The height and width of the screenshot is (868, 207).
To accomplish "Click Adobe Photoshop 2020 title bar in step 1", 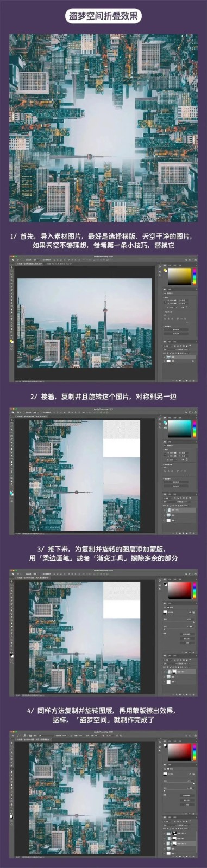I will pyautogui.click(x=103, y=256).
